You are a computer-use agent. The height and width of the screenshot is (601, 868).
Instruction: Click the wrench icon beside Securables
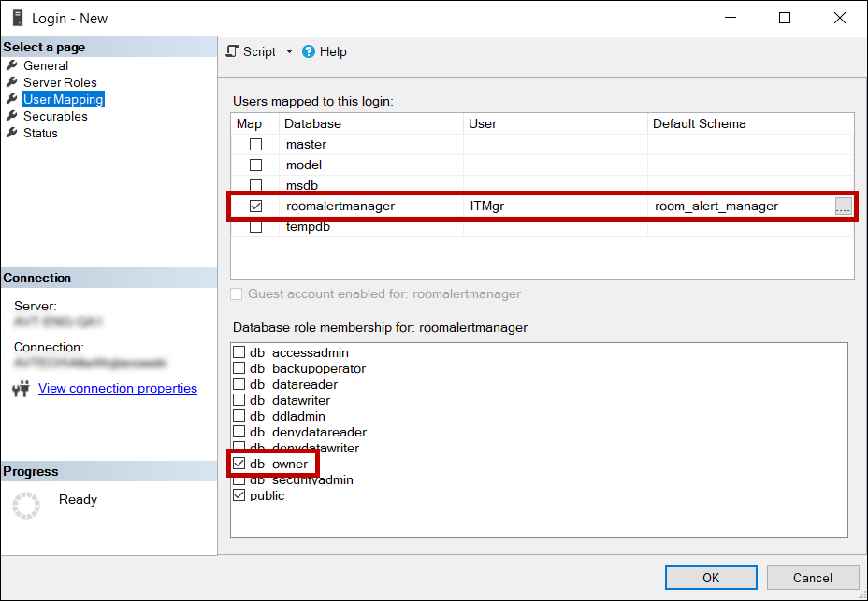(12, 116)
